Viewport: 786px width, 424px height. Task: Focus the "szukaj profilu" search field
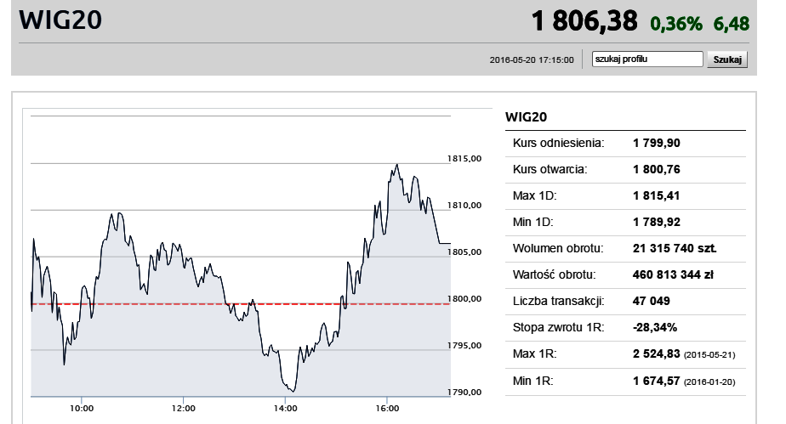click(646, 60)
